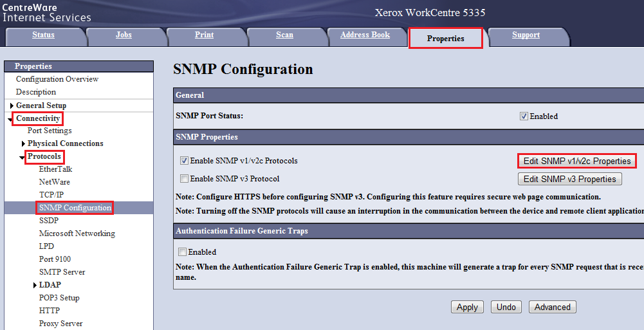Collapse the Connectivity section arrow

pyautogui.click(x=11, y=119)
